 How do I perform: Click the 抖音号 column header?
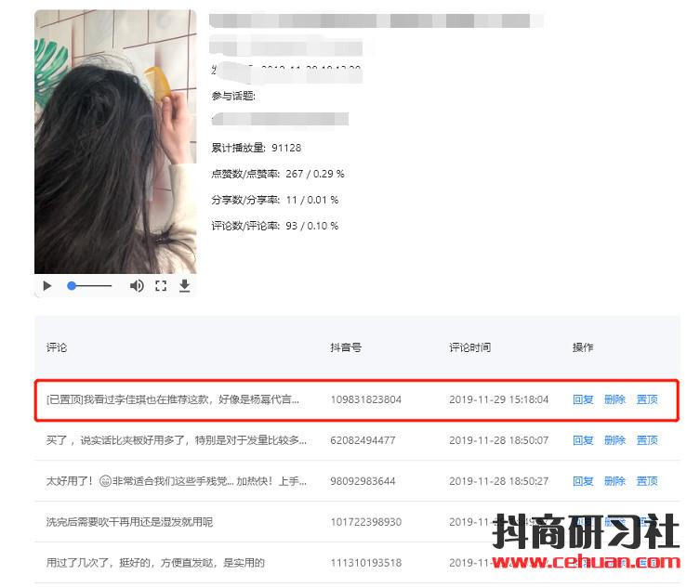(x=346, y=347)
